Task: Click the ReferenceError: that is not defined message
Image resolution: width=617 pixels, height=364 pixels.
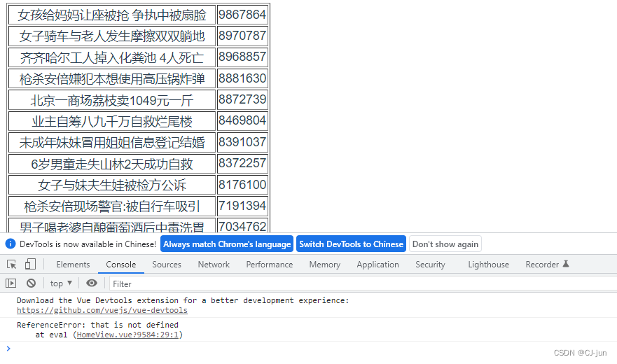Action: tap(97, 325)
